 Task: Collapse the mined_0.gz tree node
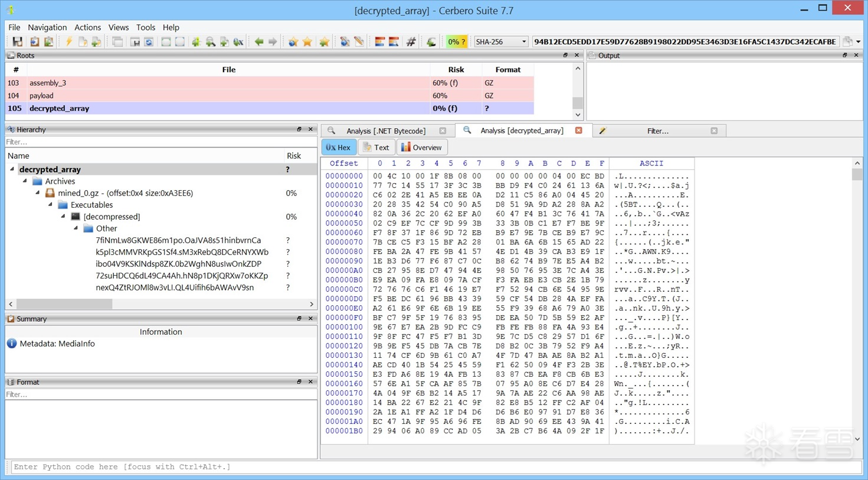pos(38,193)
